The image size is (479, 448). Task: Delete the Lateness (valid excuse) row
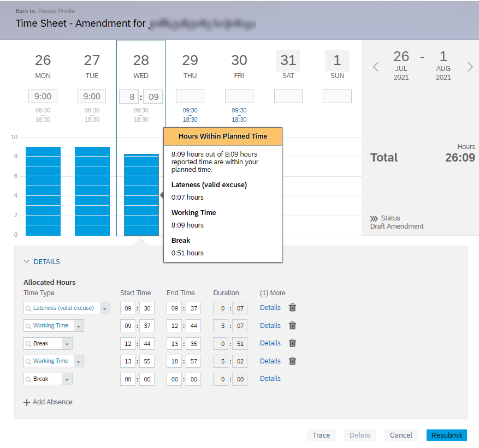[x=292, y=308]
